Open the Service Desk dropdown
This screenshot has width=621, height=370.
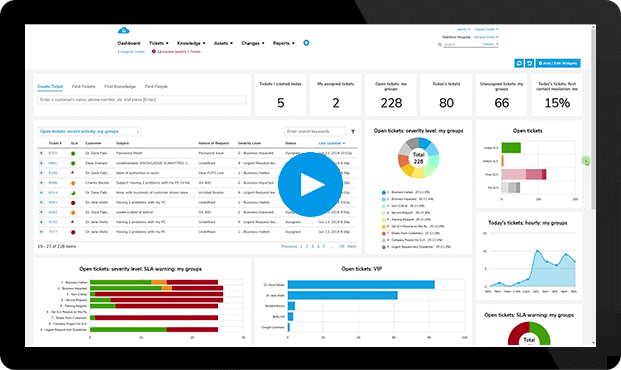click(x=486, y=37)
